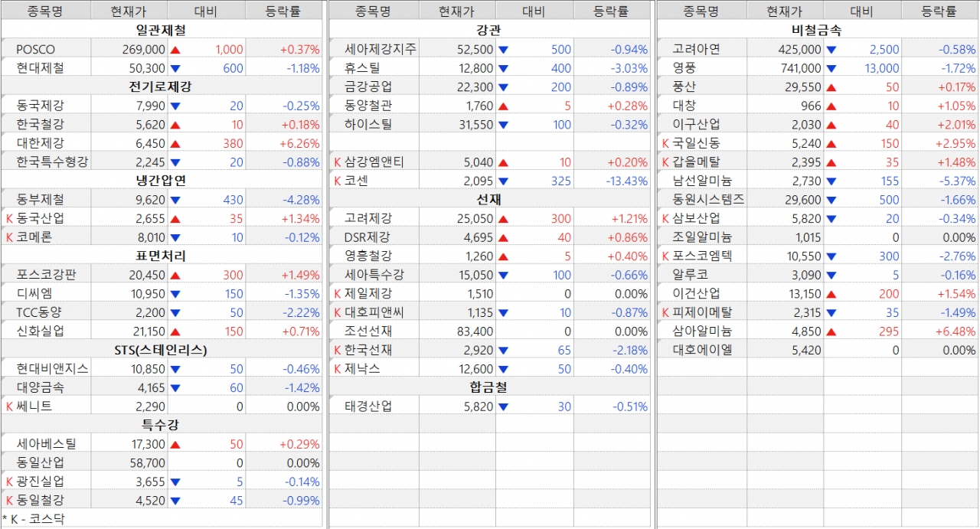Click 코센's change rate -13.43%
This screenshot has height=529, width=980.
point(625,181)
